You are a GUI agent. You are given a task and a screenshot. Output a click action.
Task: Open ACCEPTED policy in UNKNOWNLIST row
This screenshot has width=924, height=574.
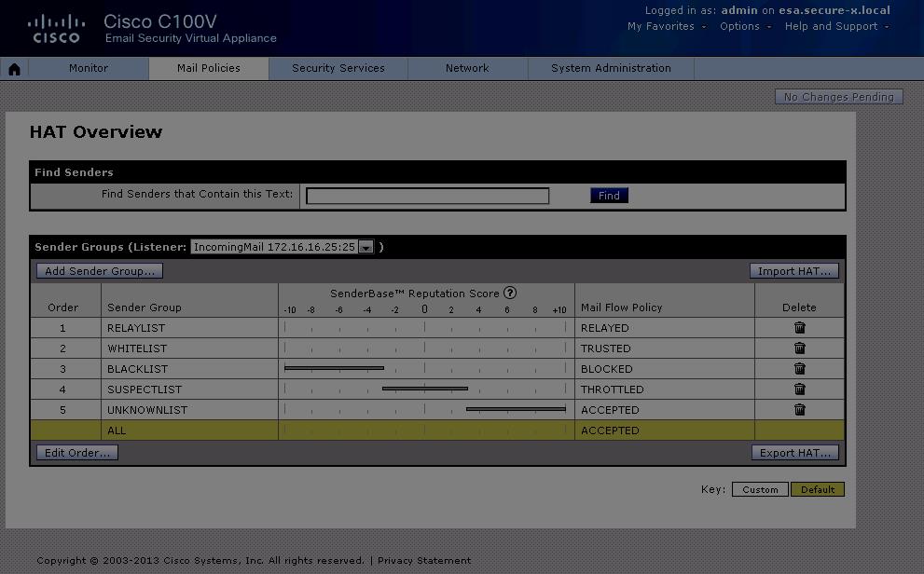click(610, 410)
